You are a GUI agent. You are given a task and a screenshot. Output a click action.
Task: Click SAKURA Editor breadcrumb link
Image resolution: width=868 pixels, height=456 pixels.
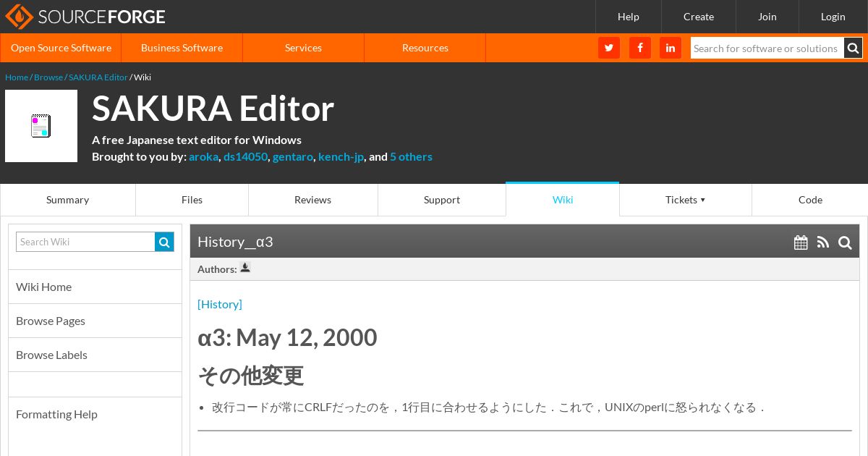[x=98, y=77]
